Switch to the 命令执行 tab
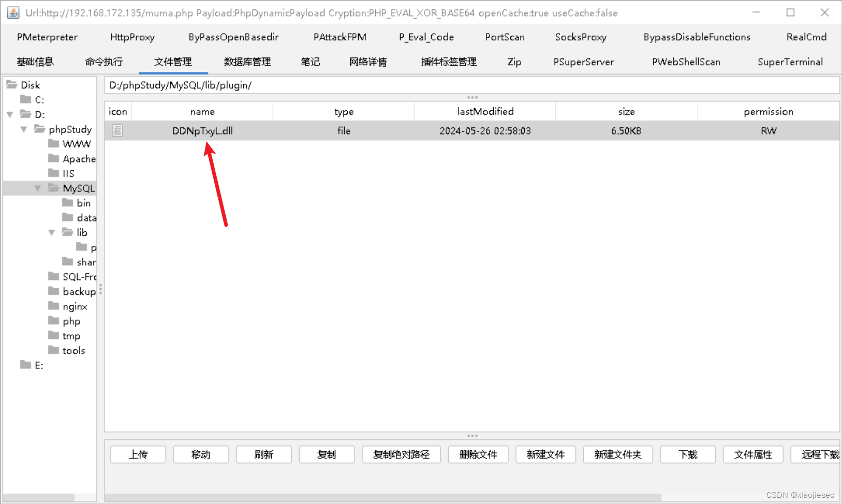 tap(104, 62)
